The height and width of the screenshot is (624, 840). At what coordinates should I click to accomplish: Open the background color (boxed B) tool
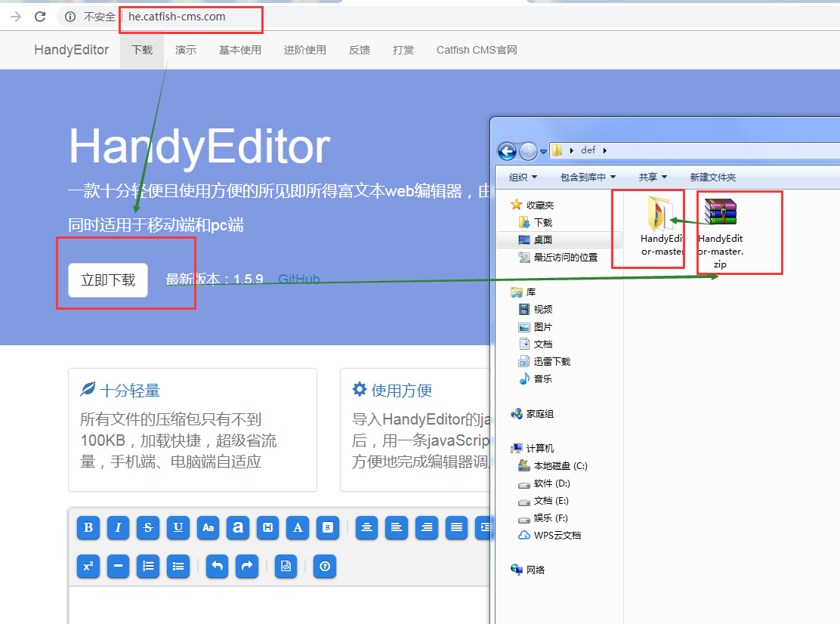coord(328,527)
